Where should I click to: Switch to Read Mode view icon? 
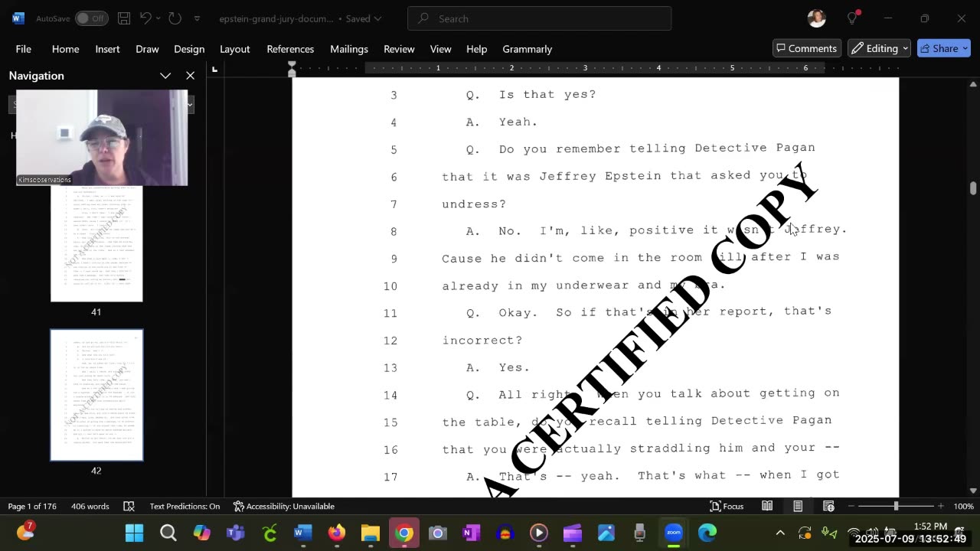(x=767, y=506)
